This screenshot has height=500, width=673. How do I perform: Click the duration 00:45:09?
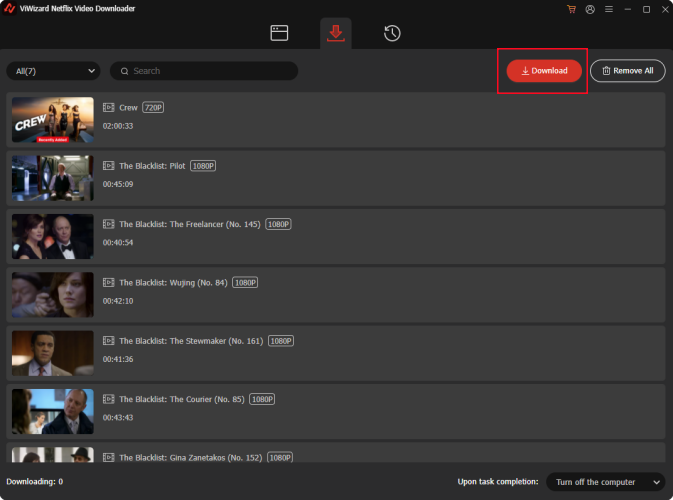118,185
